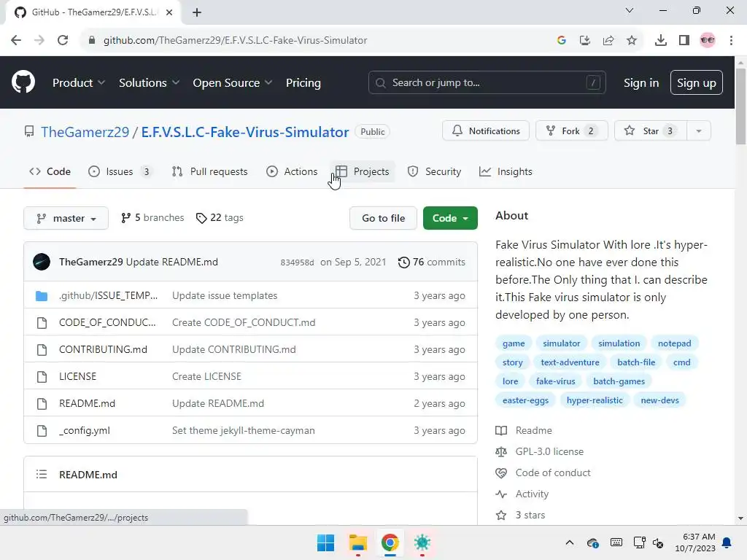Open the Actions tab
Image resolution: width=747 pixels, height=560 pixels.
coord(292,171)
